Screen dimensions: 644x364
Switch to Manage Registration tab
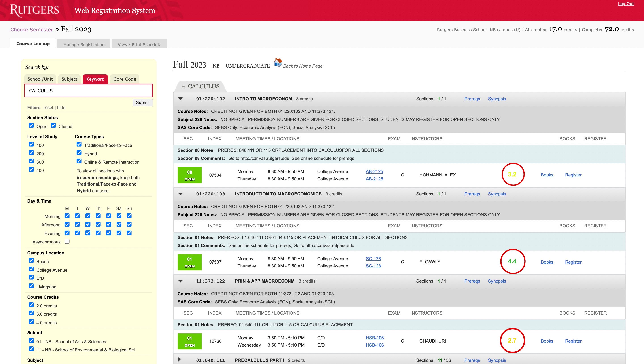(84, 44)
